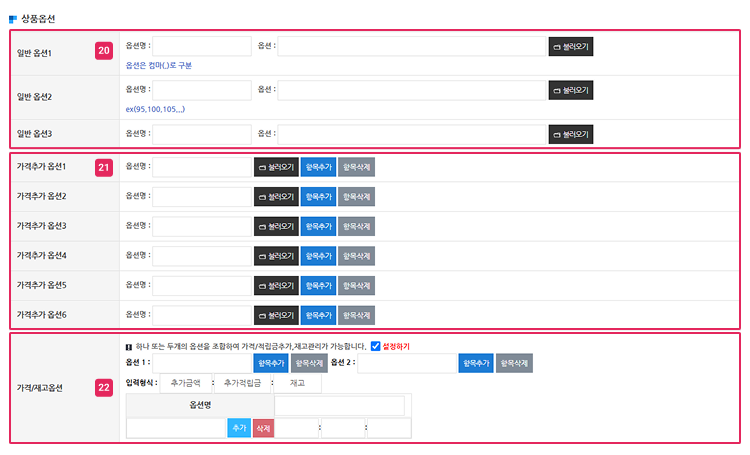The image size is (750, 455).
Task: Add item to 가격추가 옵션1
Action: point(318,167)
